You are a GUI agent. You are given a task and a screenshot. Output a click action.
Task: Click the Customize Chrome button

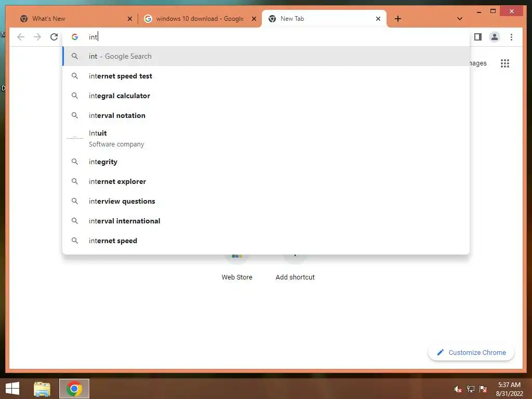coord(471,353)
